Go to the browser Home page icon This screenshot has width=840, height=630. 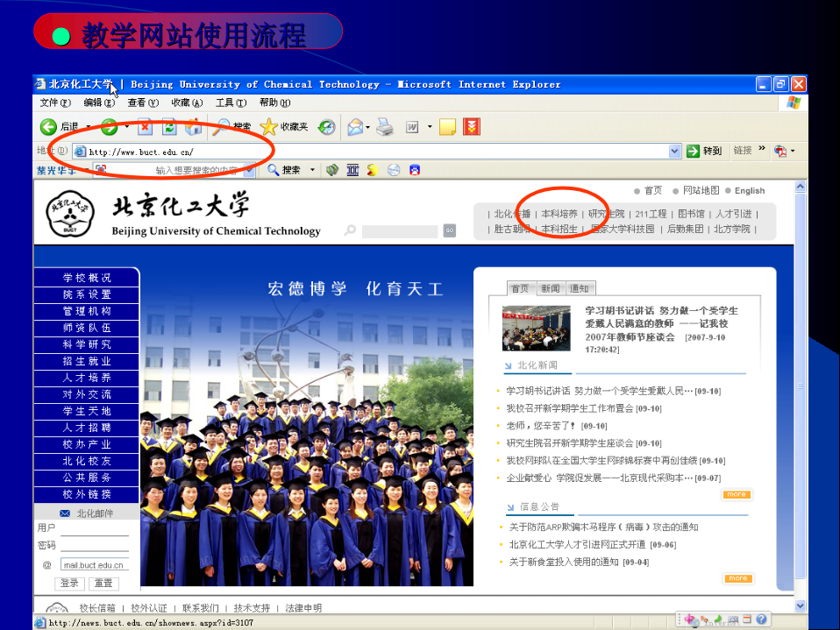pyautogui.click(x=194, y=127)
